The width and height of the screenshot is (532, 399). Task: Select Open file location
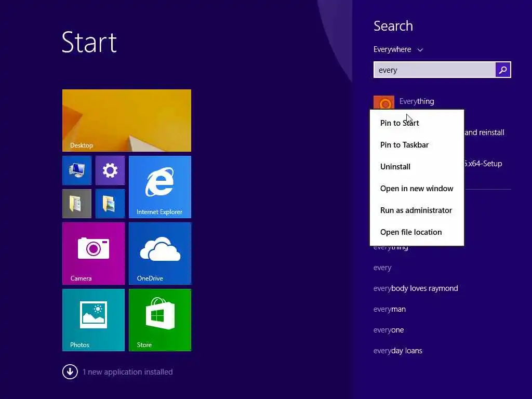[x=417, y=232]
